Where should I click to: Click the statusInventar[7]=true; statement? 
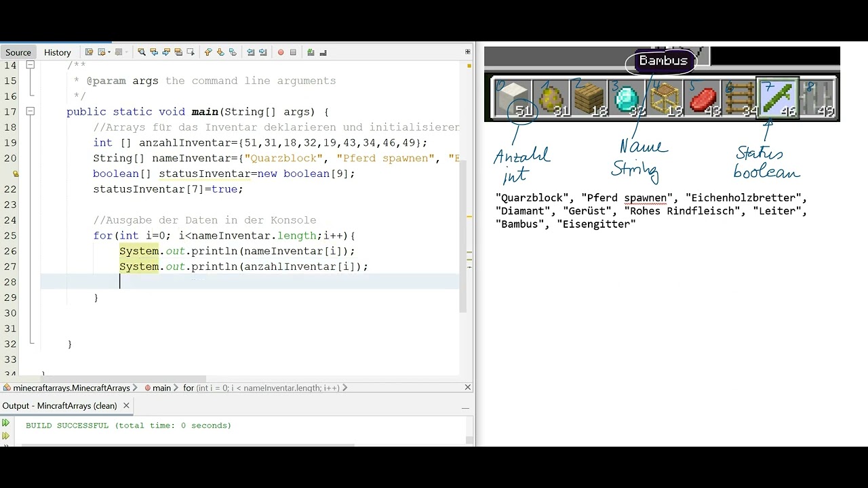click(x=168, y=189)
